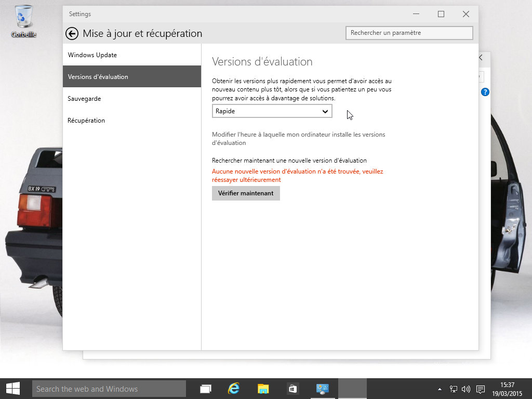Click the volume icon in system tray

[467, 388]
